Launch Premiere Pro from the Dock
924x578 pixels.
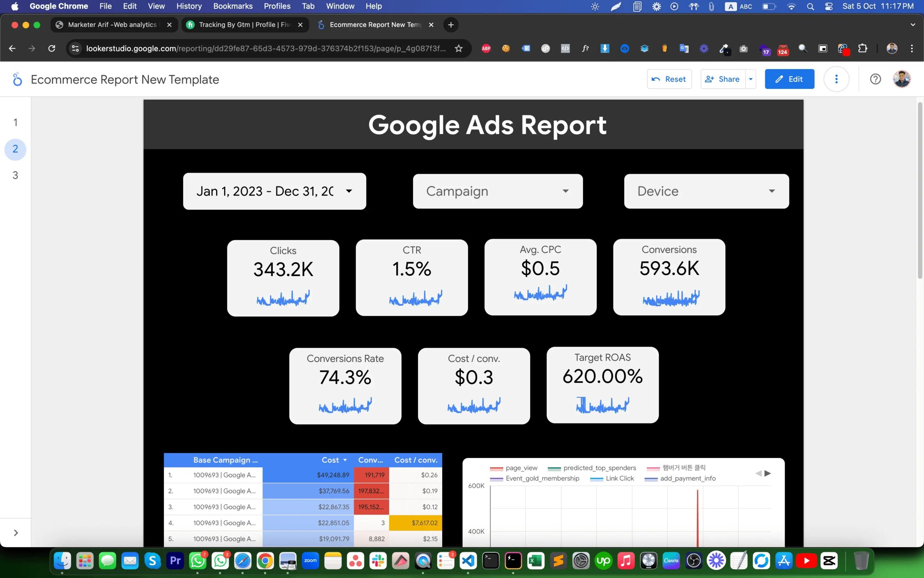[175, 561]
